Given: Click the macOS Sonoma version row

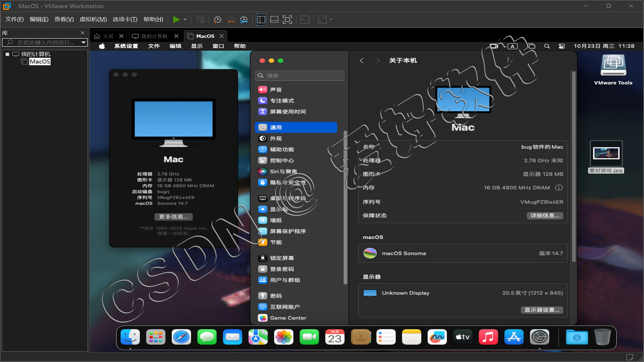Looking at the screenshot, I should coord(463,254).
